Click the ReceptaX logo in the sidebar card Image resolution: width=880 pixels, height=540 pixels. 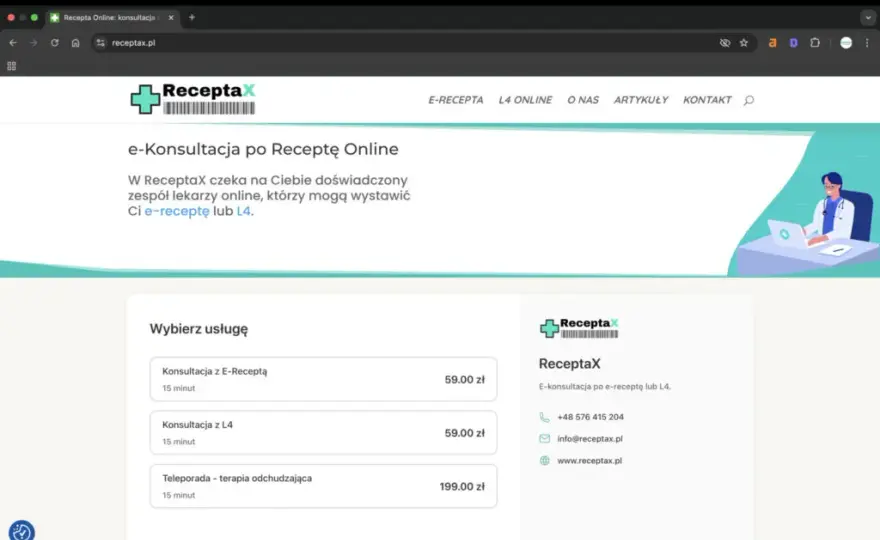[x=579, y=328]
